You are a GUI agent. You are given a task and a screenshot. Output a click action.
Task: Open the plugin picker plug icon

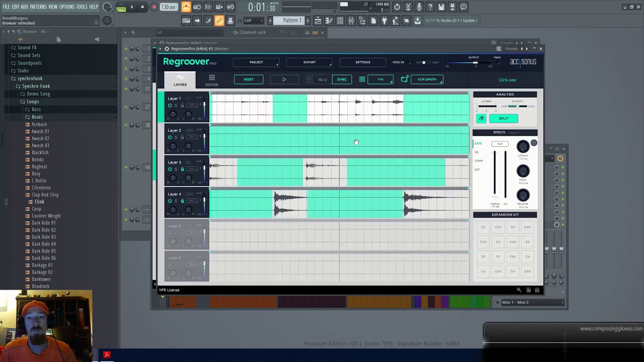point(384,21)
